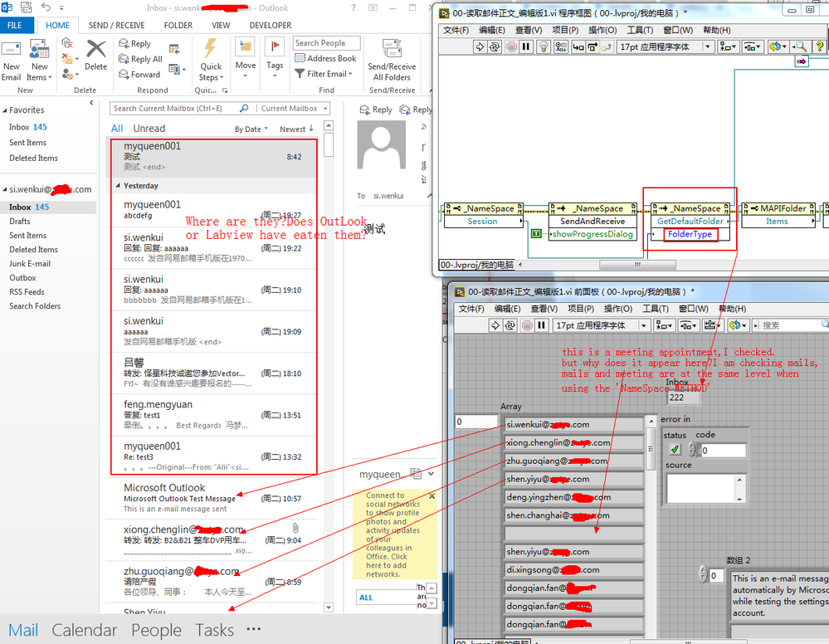Switch to the DEVELOPER ribbon tab
The image size is (829, 644).
point(271,26)
